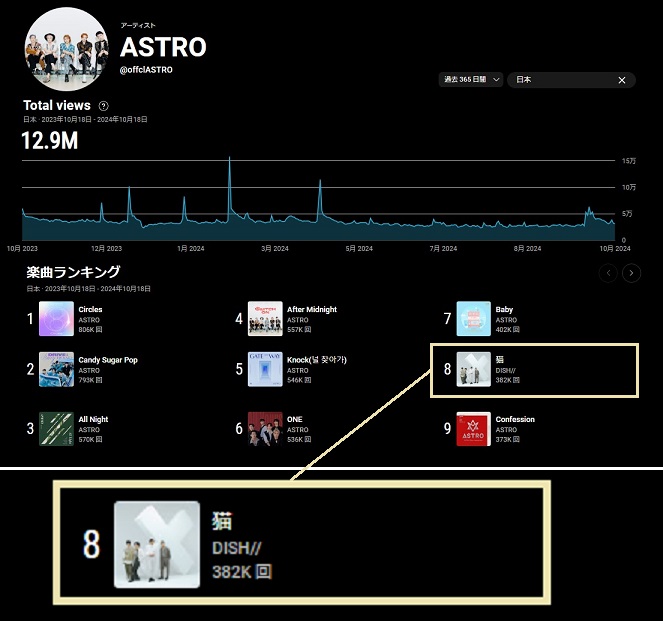The width and height of the screenshot is (663, 621).
Task: Go to previous page of song ranking
Action: (x=608, y=273)
